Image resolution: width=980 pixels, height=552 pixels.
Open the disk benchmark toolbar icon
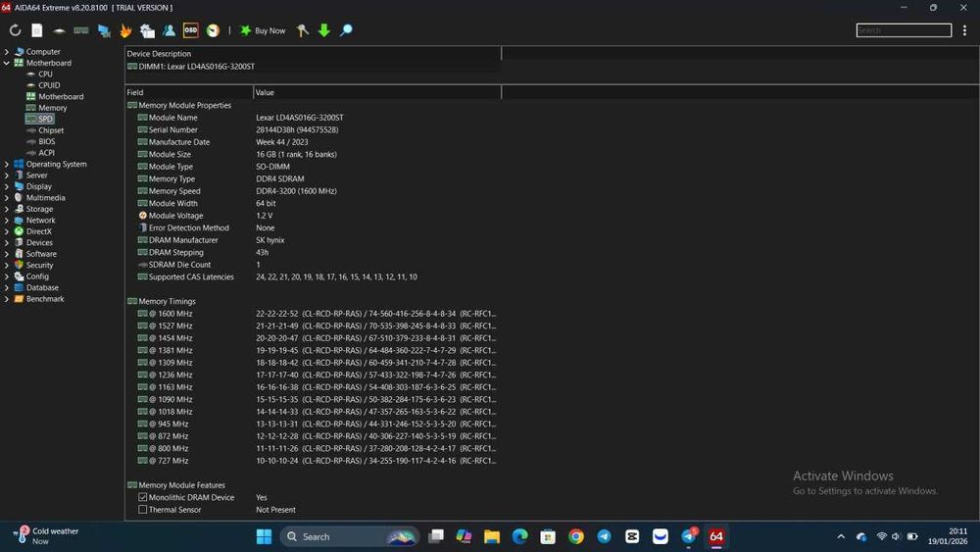(x=59, y=30)
